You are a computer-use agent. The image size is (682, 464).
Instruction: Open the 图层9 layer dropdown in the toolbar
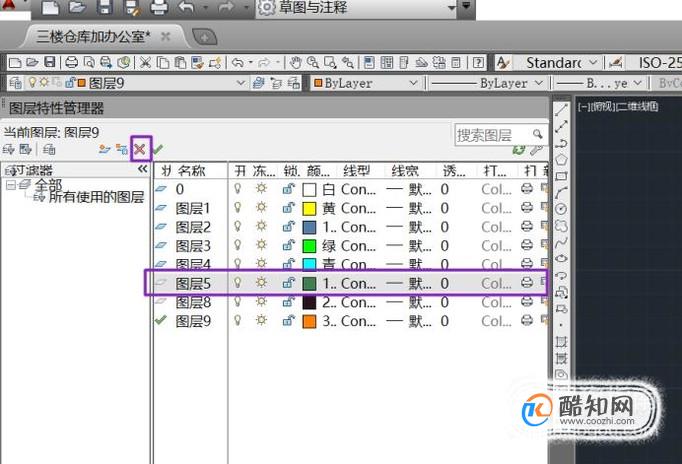coord(241,83)
